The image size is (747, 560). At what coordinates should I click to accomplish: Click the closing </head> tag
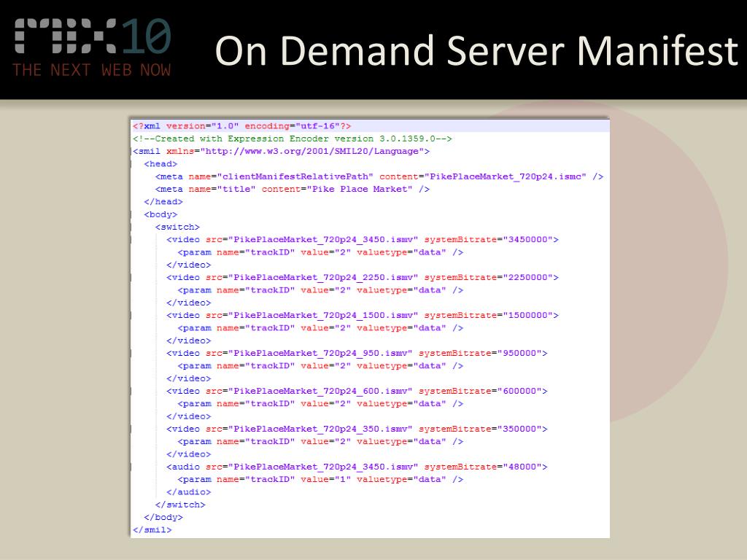point(163,202)
